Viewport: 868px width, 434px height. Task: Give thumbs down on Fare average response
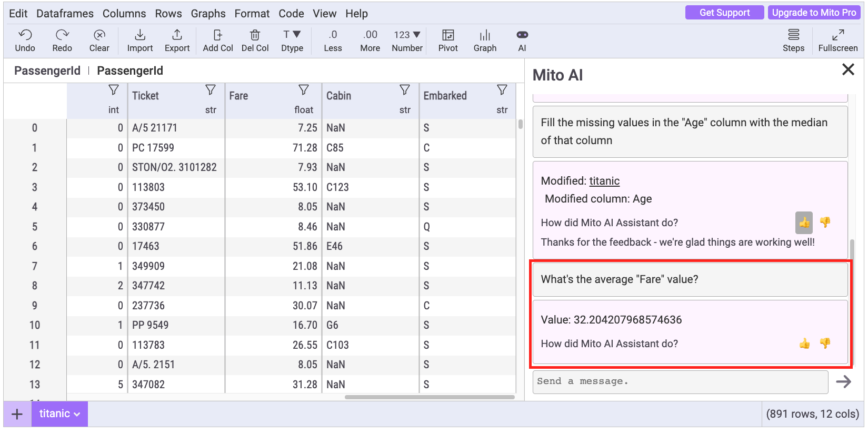tap(825, 344)
